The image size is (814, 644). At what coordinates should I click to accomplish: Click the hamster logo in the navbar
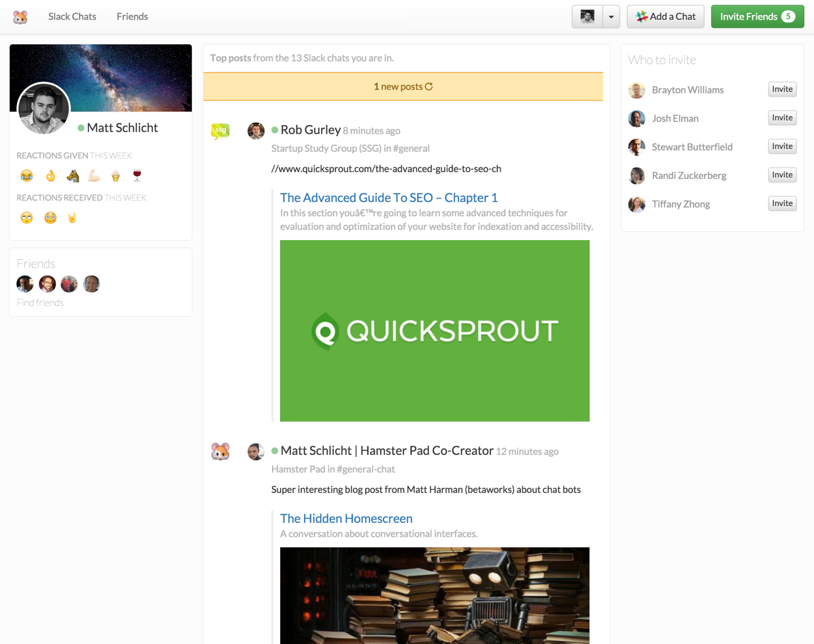20,17
